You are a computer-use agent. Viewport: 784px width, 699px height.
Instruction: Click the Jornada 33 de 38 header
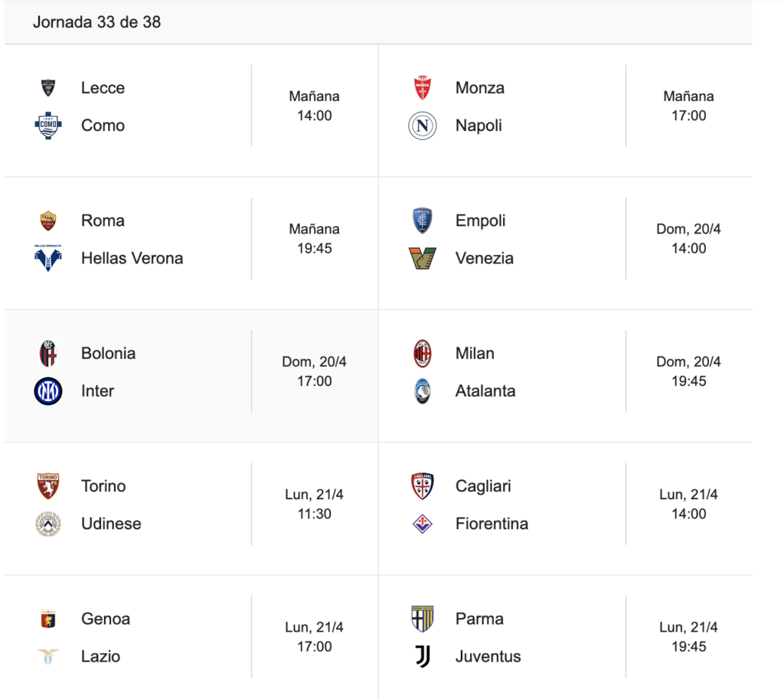point(96,22)
